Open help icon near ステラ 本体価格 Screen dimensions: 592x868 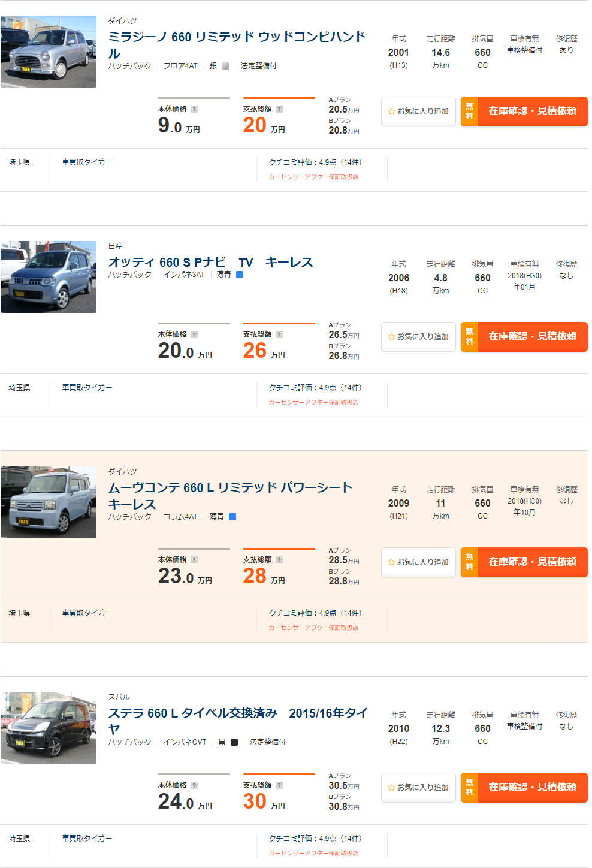(193, 784)
